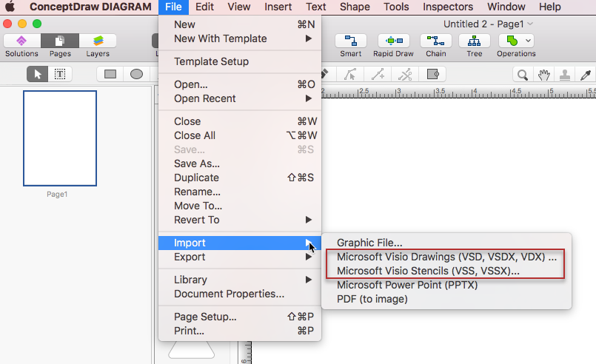Choose Rename... menu item
Viewport: 596px width, 364px height.
point(240,192)
